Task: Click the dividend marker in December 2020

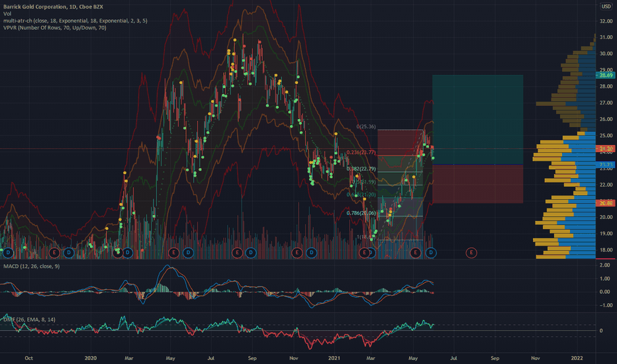Action: point(311,253)
